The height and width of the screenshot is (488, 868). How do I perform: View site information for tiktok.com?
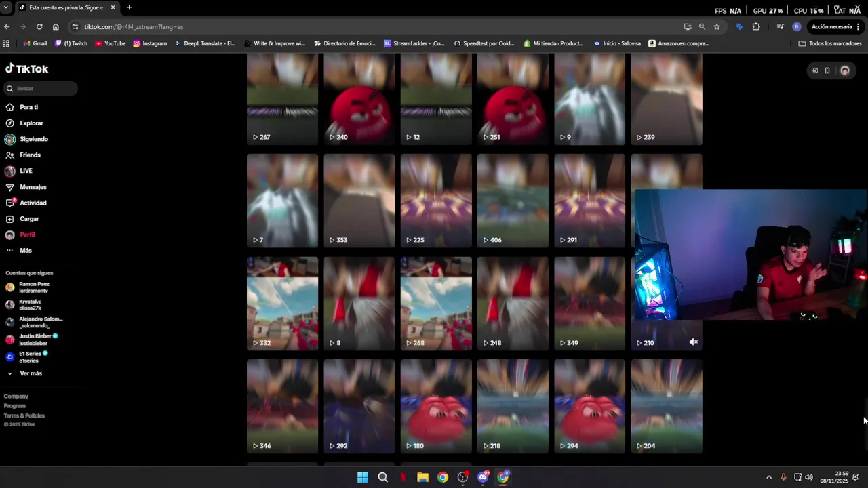(x=75, y=26)
